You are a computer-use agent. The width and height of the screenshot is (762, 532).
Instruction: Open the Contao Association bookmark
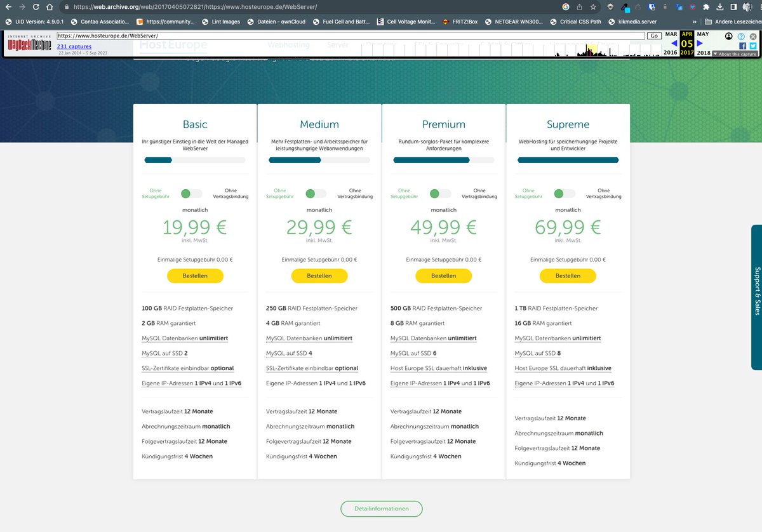(x=99, y=22)
